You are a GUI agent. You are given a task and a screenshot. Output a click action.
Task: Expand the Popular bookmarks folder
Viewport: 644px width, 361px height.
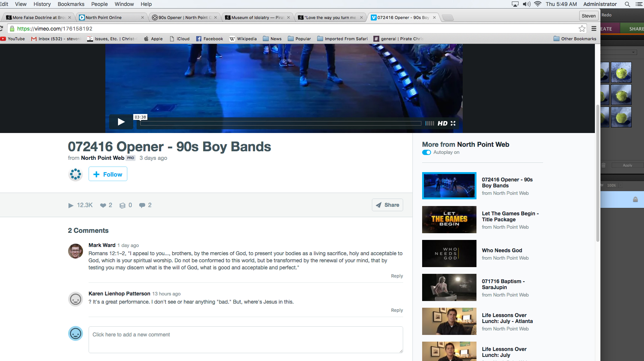point(299,39)
